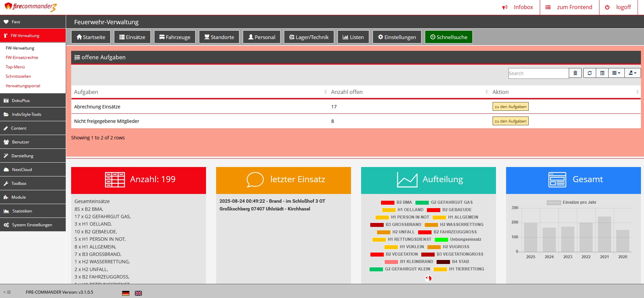Switch language with the UK flag
This screenshot has width=644, height=298.
click(x=138, y=293)
